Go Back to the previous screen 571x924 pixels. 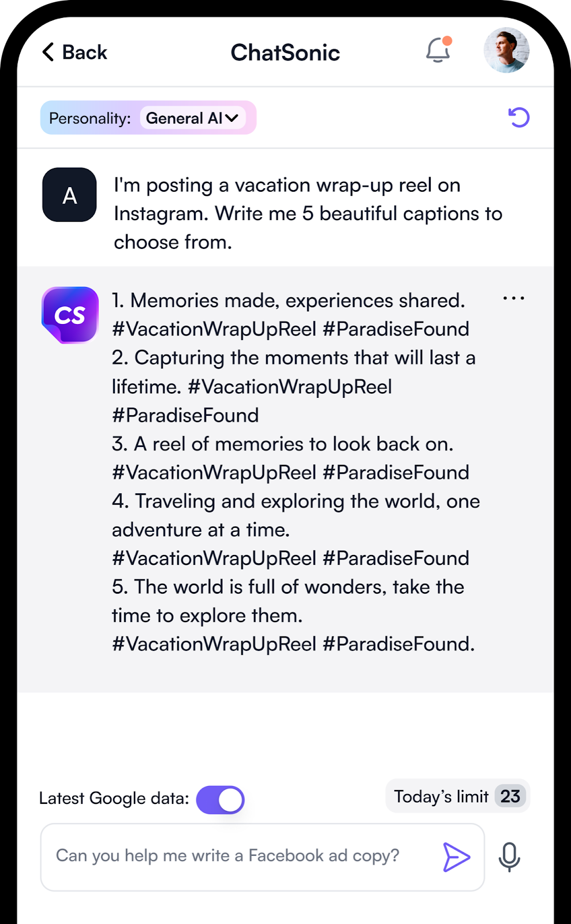click(x=74, y=52)
